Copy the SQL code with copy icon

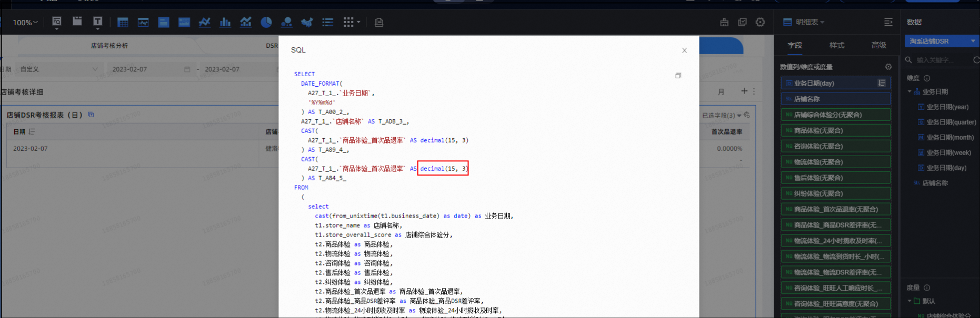coord(678,76)
